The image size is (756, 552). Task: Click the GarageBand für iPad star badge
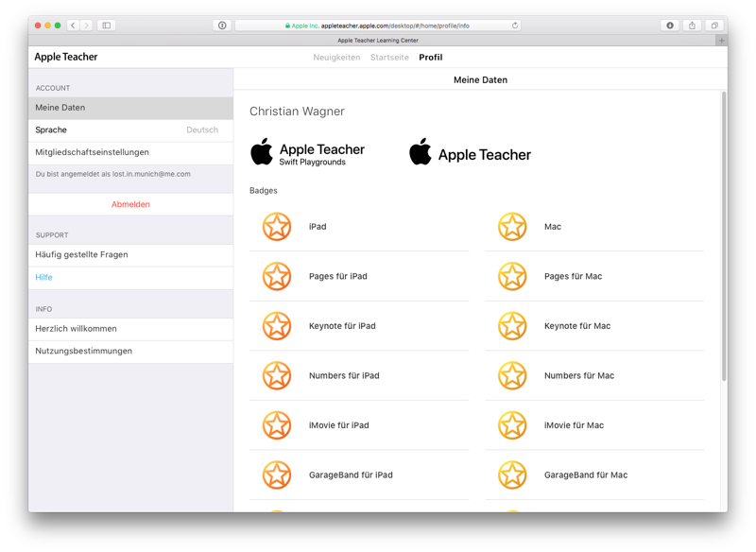(x=277, y=474)
